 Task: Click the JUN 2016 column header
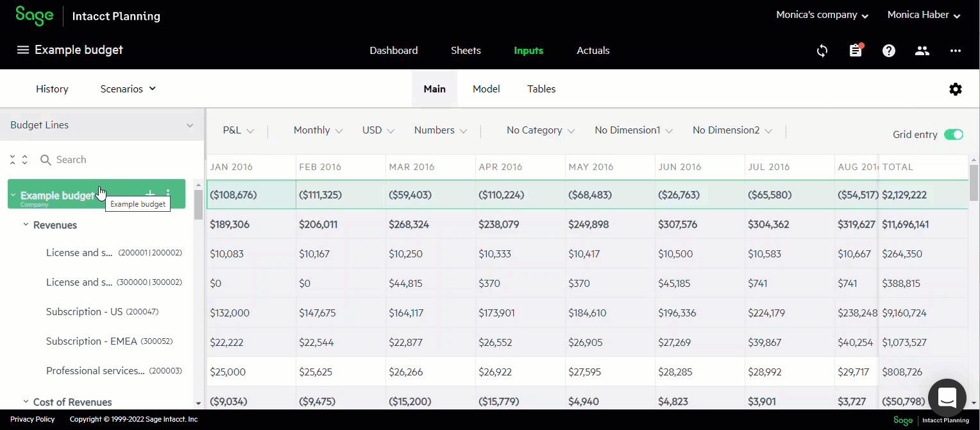coord(700,167)
